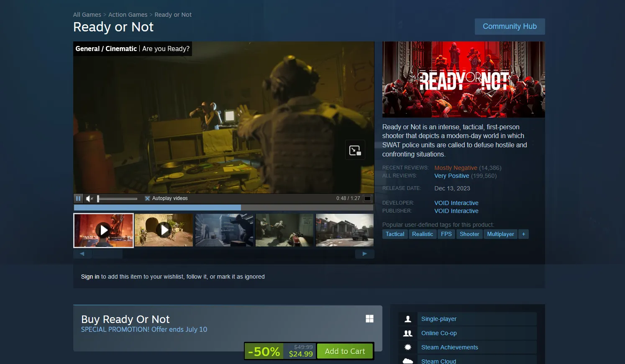Select the Shooter tag

(x=469, y=234)
